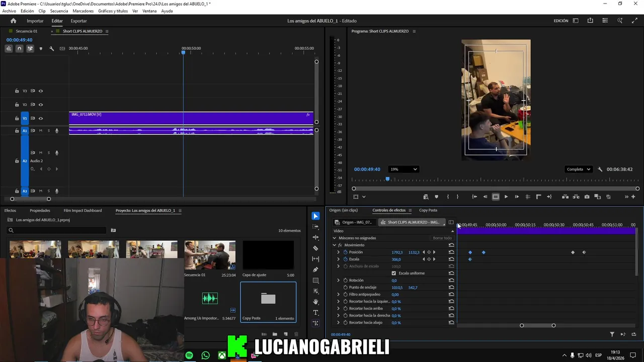Select the Track Select Forward tool
This screenshot has height=362, width=644.
tap(315, 227)
